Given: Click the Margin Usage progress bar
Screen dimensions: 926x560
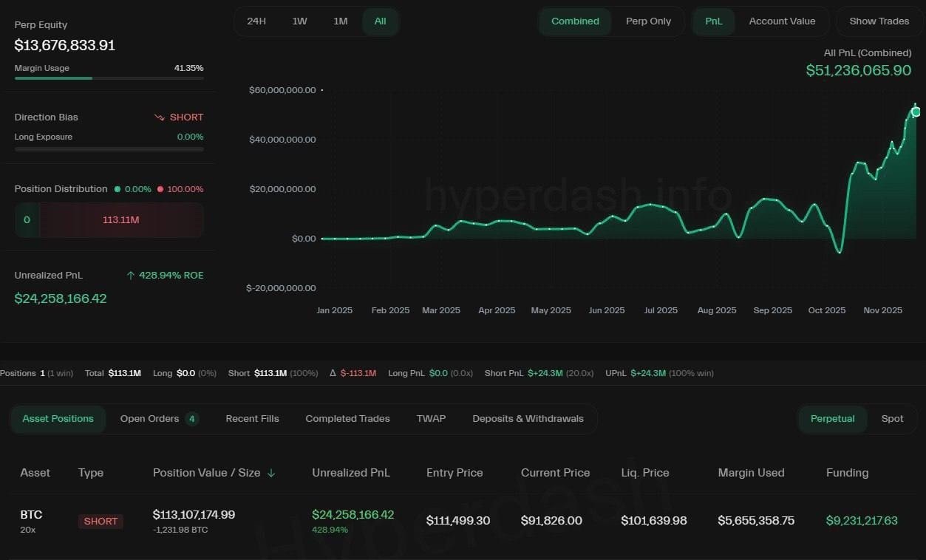Looking at the screenshot, I should 109,78.
